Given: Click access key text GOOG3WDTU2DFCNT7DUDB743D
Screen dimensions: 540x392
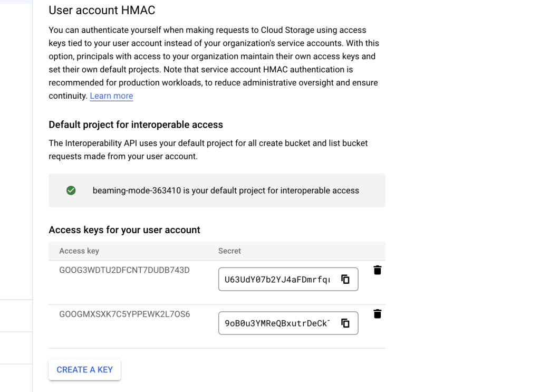Looking at the screenshot, I should tap(124, 270).
